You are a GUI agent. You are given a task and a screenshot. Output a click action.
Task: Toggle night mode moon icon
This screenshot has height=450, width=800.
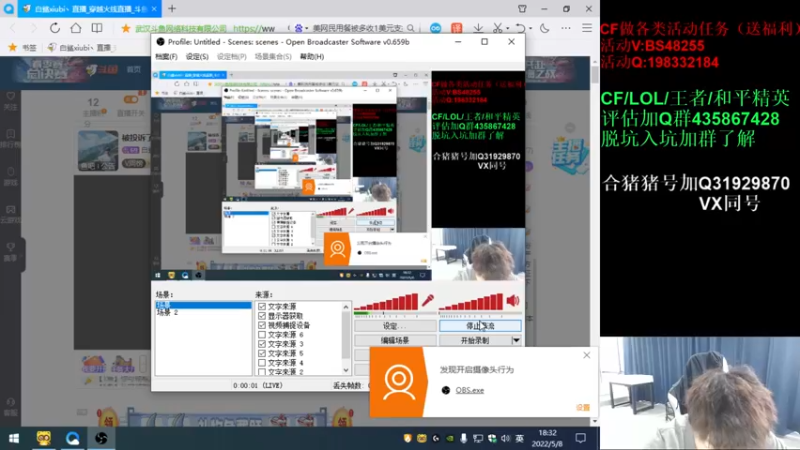click(x=545, y=28)
